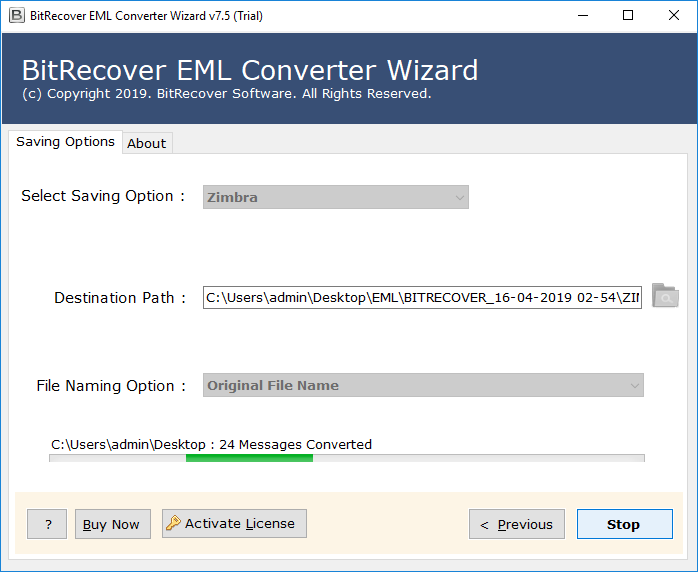Image resolution: width=698 pixels, height=572 pixels.
Task: Expand the File Naming Option dropdown
Action: click(x=423, y=385)
